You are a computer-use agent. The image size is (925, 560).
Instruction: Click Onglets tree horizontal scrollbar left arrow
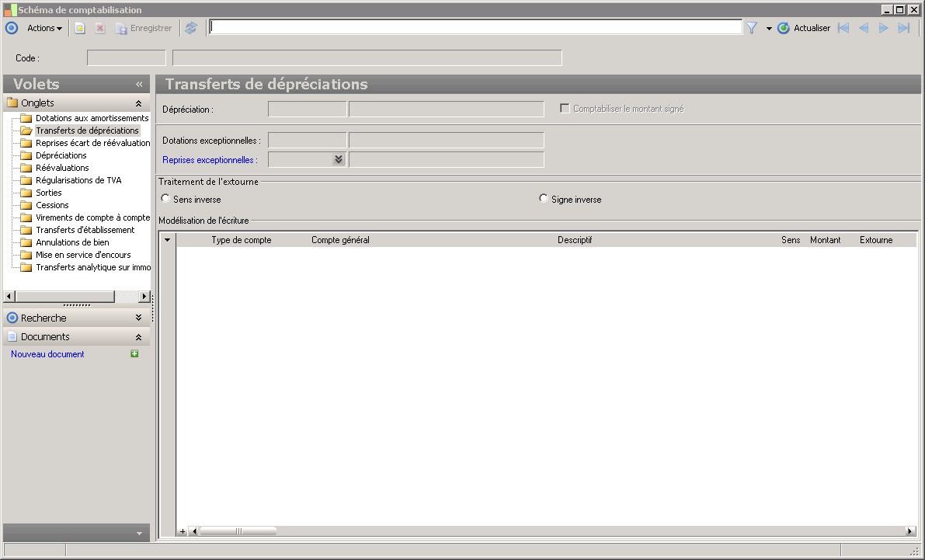9,296
